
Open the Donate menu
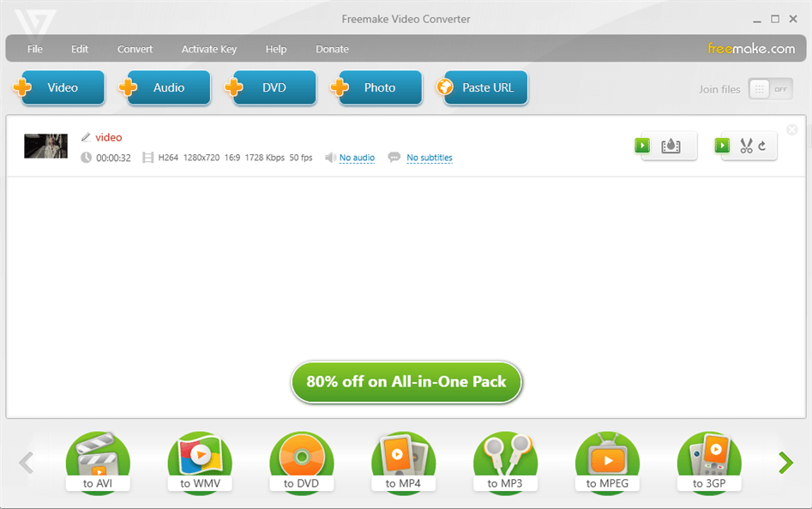[x=332, y=49]
